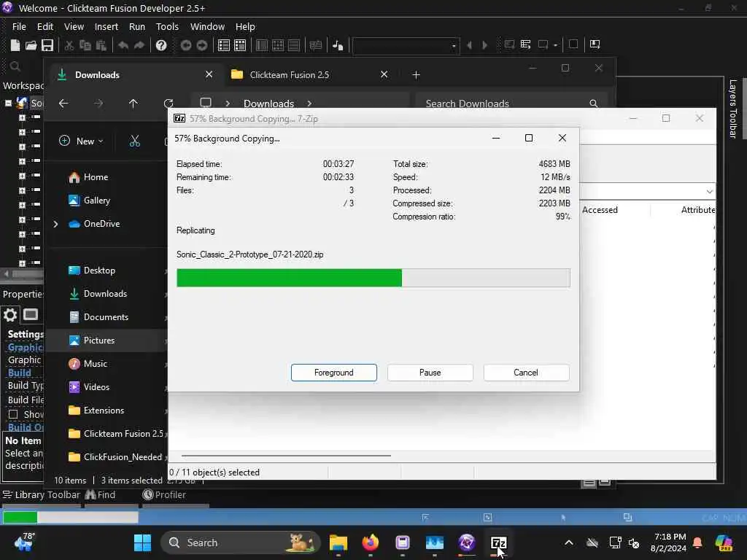Image resolution: width=747 pixels, height=560 pixels.
Task: Expand OneDrive in Explorer sidebar
Action: 55,224
